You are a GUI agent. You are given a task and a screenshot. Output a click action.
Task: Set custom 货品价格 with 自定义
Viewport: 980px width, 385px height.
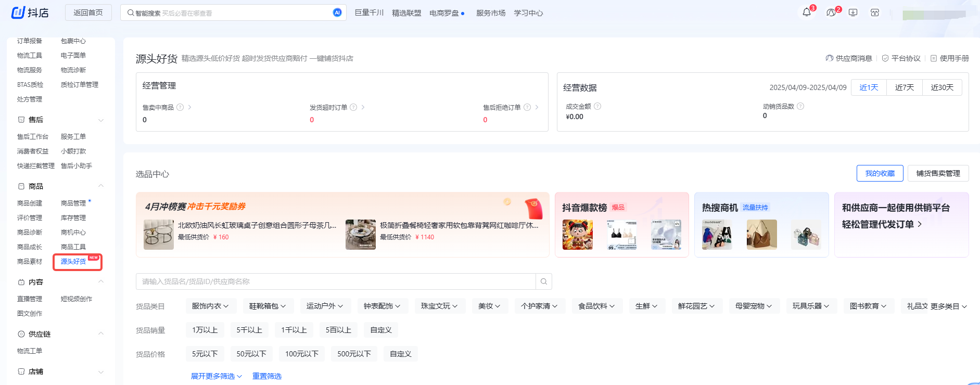pos(401,354)
